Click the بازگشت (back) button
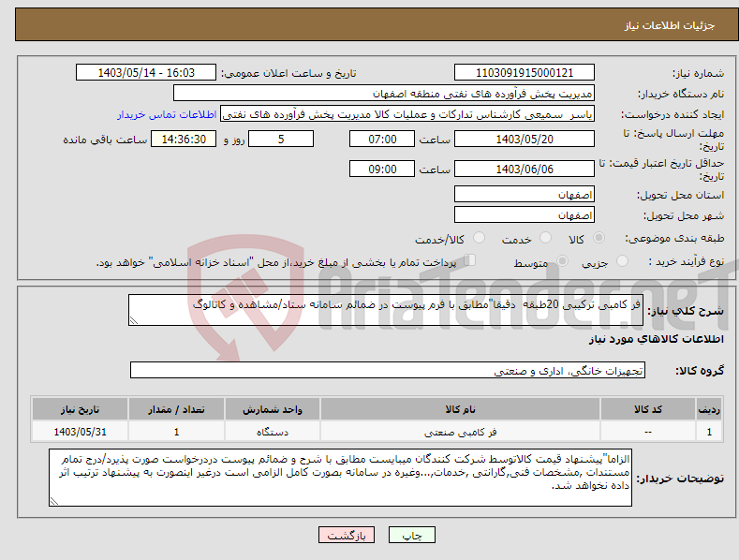Viewport: 739px width, 560px height. [347, 535]
